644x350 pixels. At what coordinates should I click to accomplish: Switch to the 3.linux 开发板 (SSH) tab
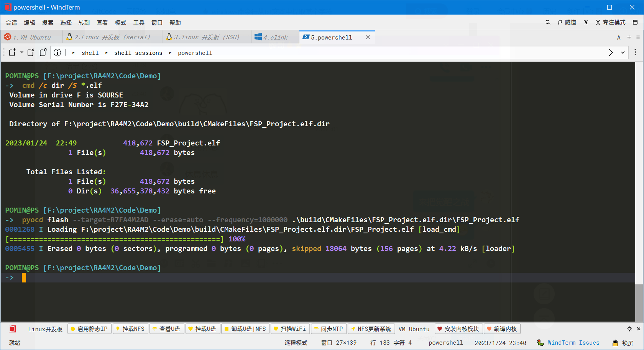click(206, 37)
